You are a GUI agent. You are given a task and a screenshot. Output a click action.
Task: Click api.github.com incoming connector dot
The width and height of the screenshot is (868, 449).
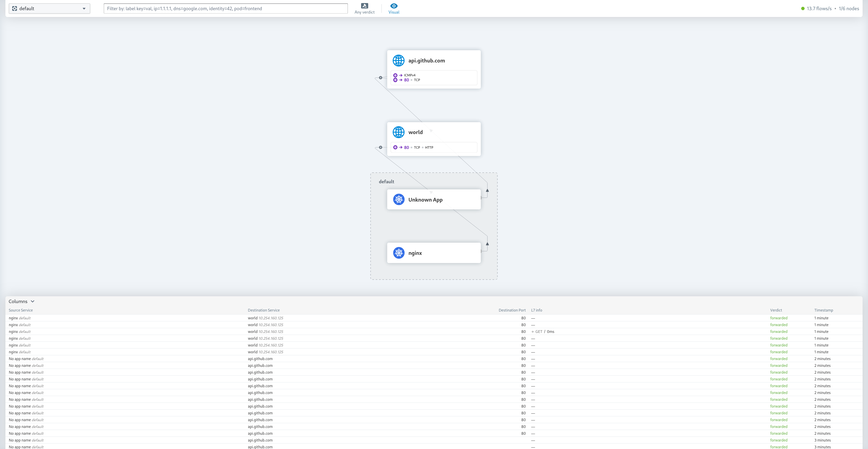(x=380, y=78)
